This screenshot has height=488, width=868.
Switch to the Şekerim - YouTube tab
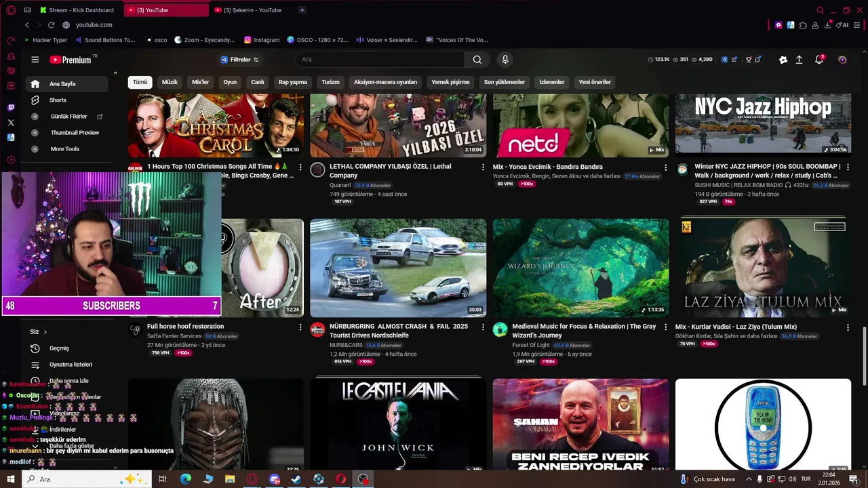point(252,10)
